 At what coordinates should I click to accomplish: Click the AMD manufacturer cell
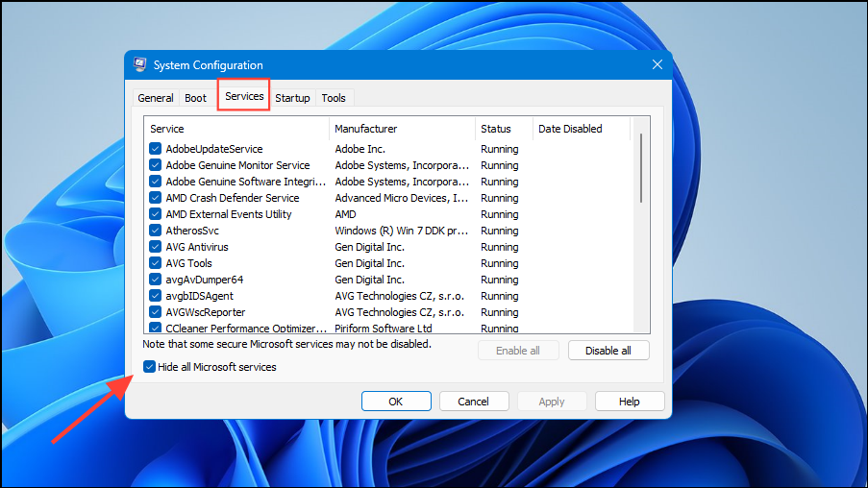coord(345,214)
